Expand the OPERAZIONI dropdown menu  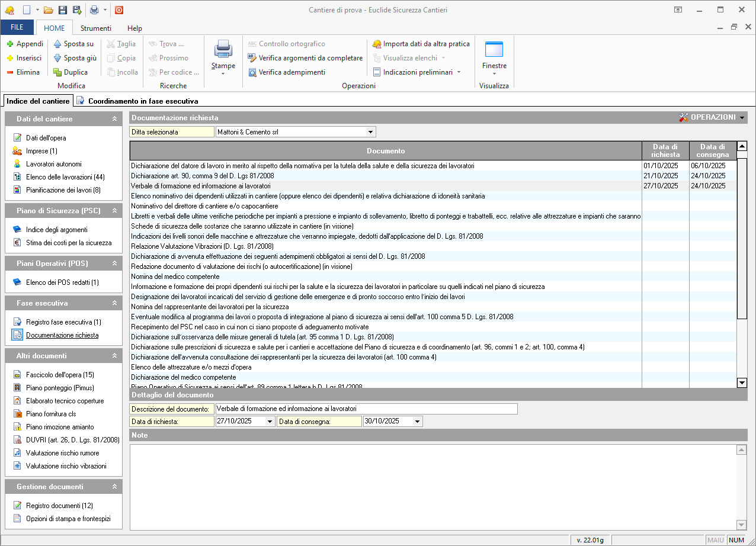pyautogui.click(x=742, y=117)
